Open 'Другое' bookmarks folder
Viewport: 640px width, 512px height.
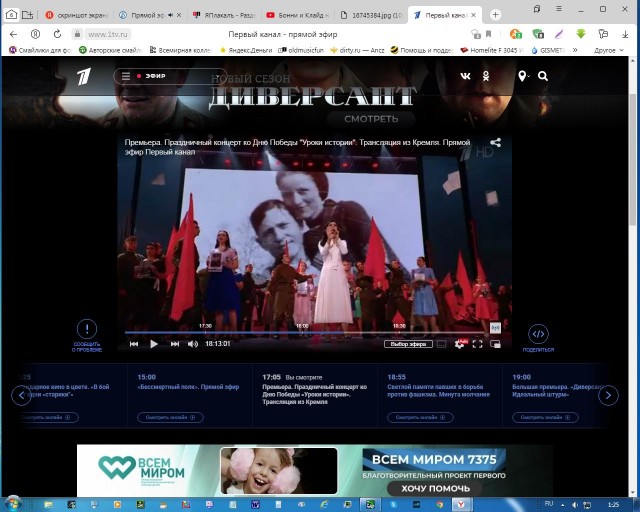tap(609, 50)
